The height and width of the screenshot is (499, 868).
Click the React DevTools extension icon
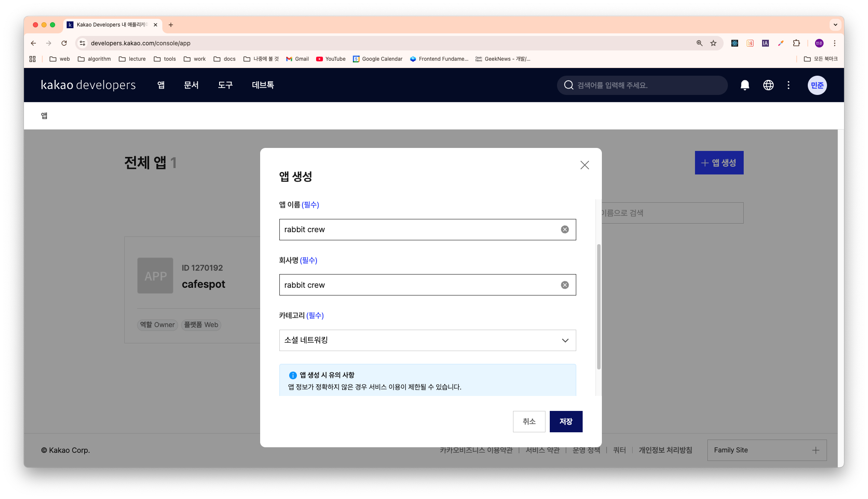coord(735,43)
